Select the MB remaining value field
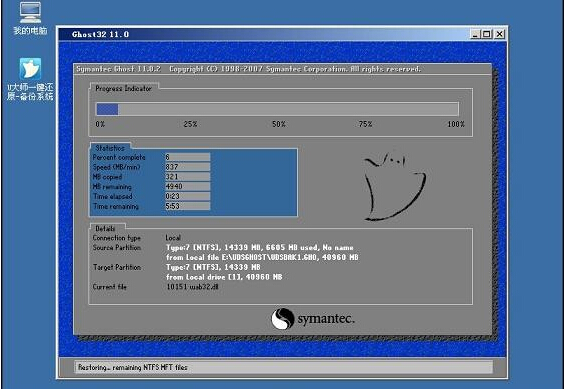The image size is (564, 389). (187, 186)
